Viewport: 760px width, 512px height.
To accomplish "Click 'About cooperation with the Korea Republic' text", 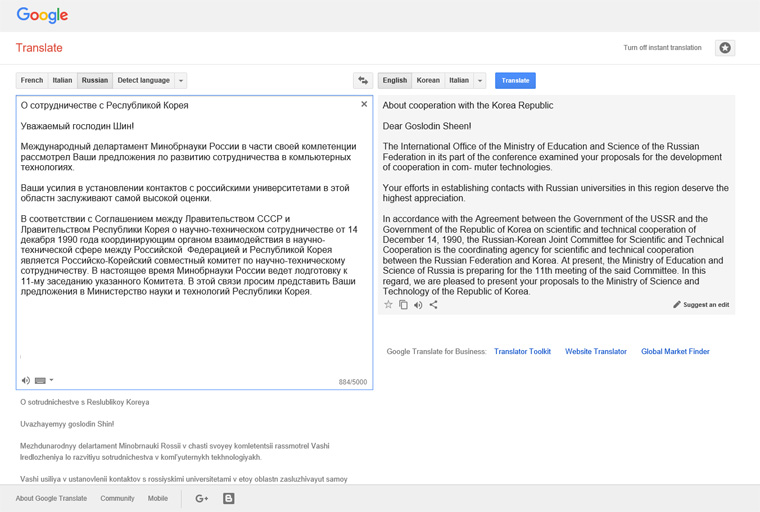I will tap(468, 105).
